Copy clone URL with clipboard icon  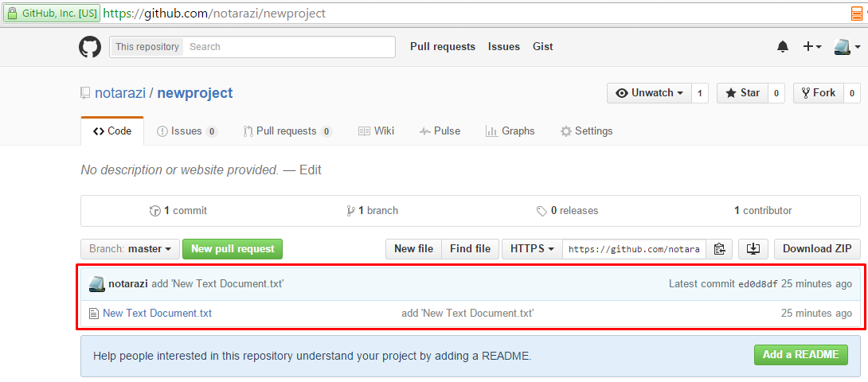coord(719,249)
